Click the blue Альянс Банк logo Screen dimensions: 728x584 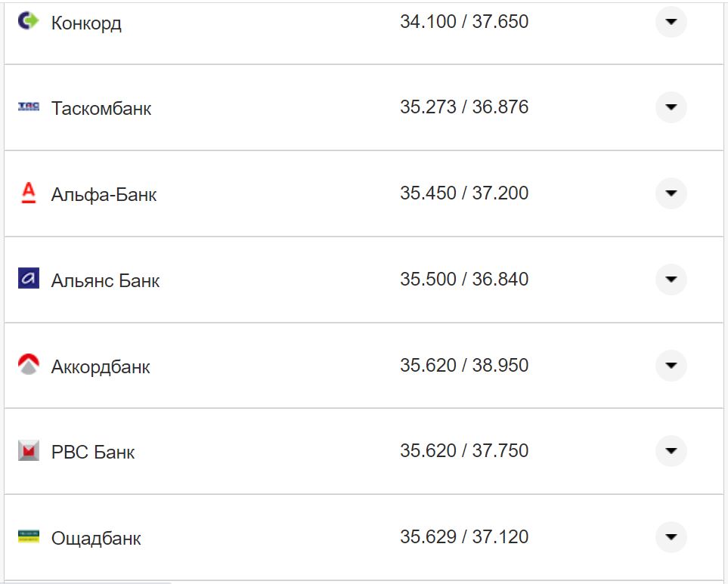click(28, 279)
